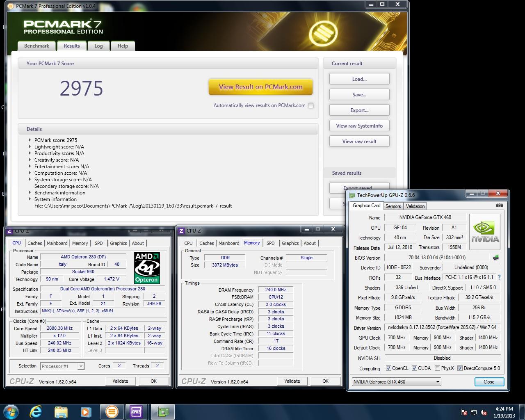The width and height of the screenshot is (525, 420).
Task: Click the GPU name field NVIDIA GeForce GTX 460
Action: [425, 217]
